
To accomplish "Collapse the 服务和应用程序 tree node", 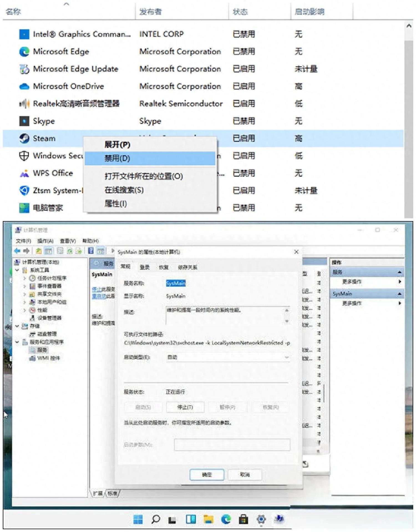I will (x=17, y=342).
